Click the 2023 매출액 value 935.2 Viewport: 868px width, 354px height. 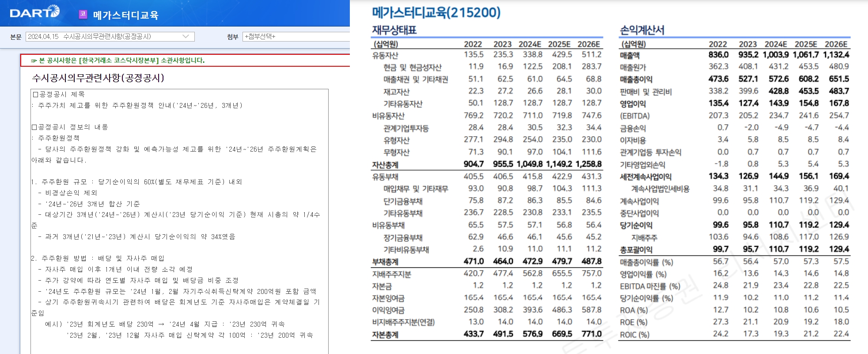[x=748, y=54]
